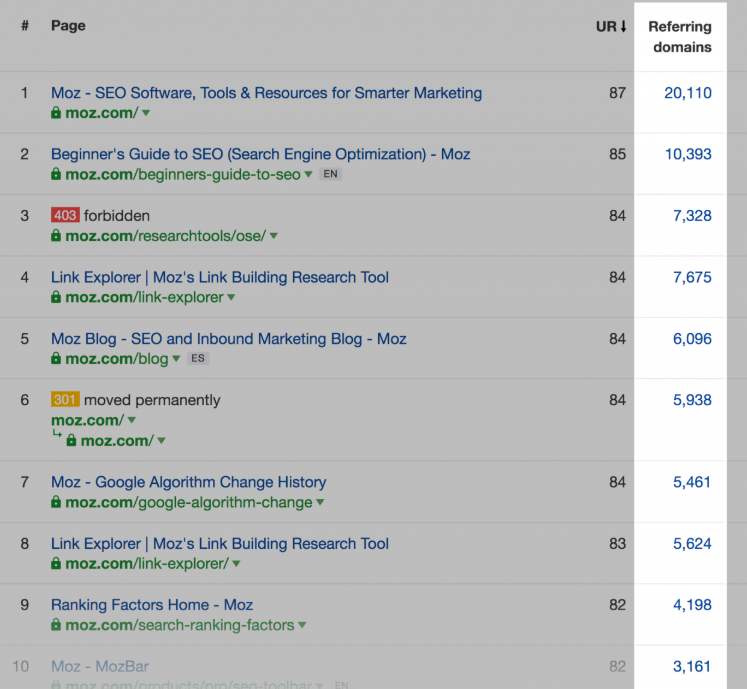The width and height of the screenshot is (747, 689).
Task: Open the Moz - Google Algorithm Change History link
Action: [189, 482]
